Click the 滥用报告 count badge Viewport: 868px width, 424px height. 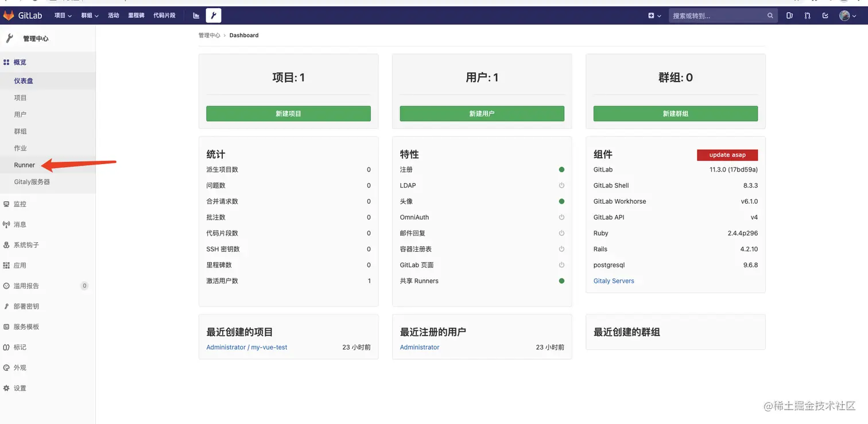click(84, 286)
